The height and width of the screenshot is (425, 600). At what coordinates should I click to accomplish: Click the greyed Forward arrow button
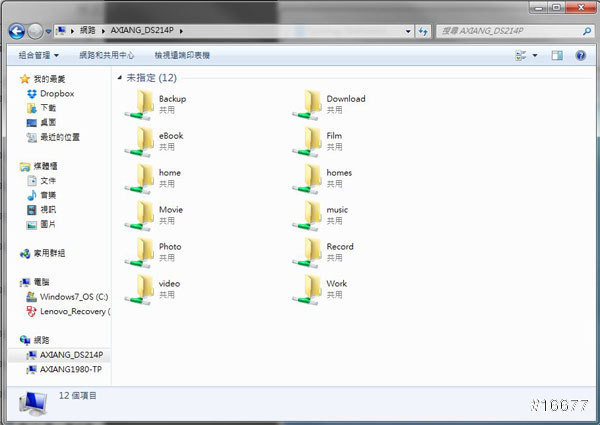coord(35,31)
